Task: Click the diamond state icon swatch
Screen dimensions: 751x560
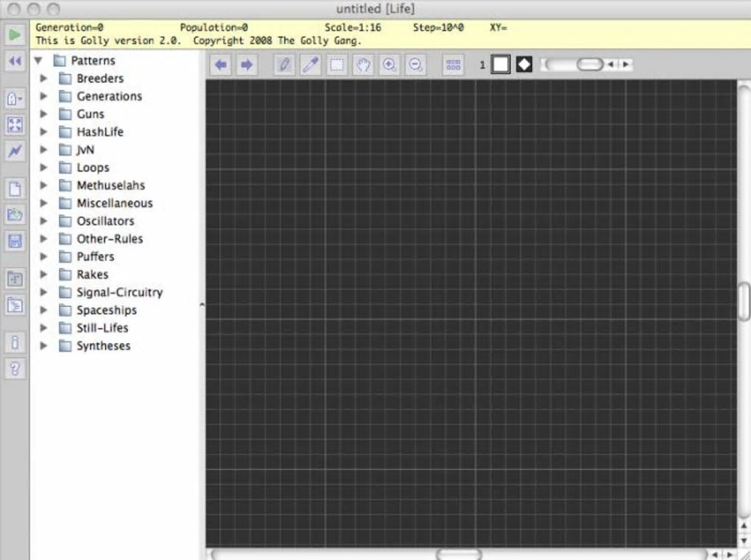Action: click(x=524, y=64)
